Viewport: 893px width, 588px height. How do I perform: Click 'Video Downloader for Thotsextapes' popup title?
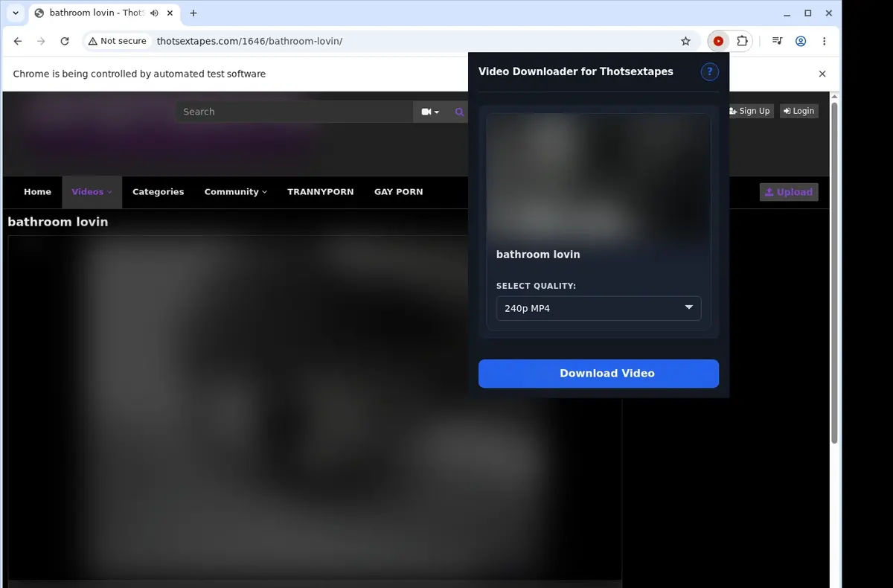(x=576, y=72)
